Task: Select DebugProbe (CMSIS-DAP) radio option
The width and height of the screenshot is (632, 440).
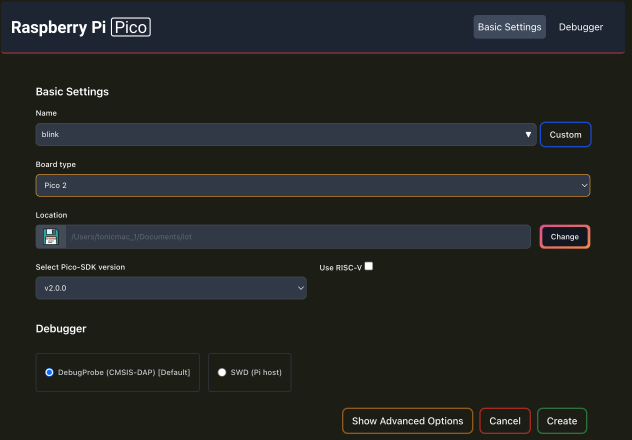Action: point(49,372)
